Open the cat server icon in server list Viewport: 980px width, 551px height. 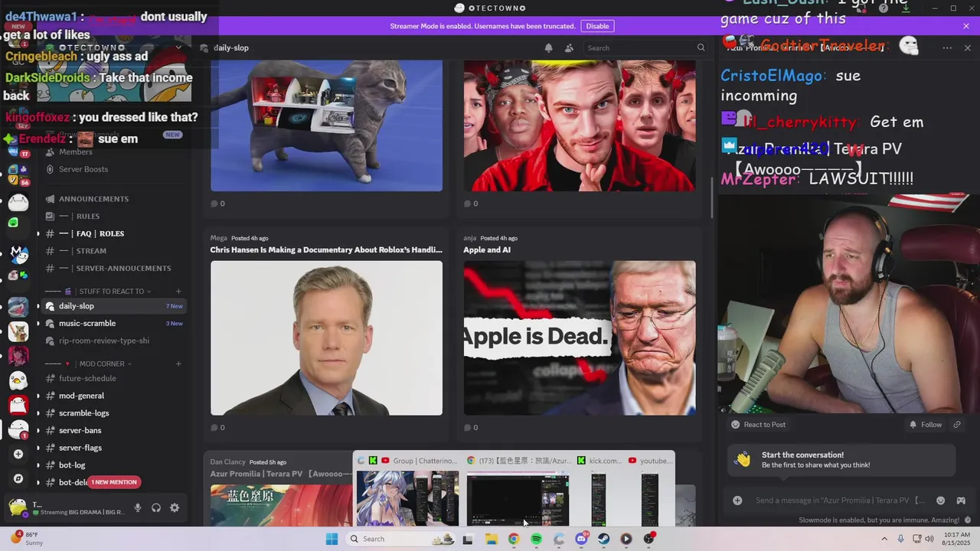coord(18,331)
